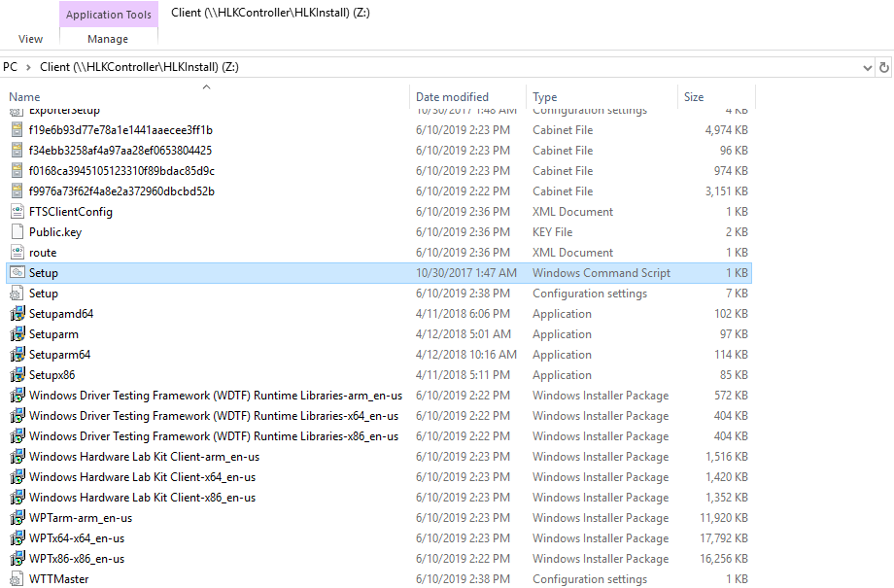Sort files by the Name column header

tap(24, 97)
